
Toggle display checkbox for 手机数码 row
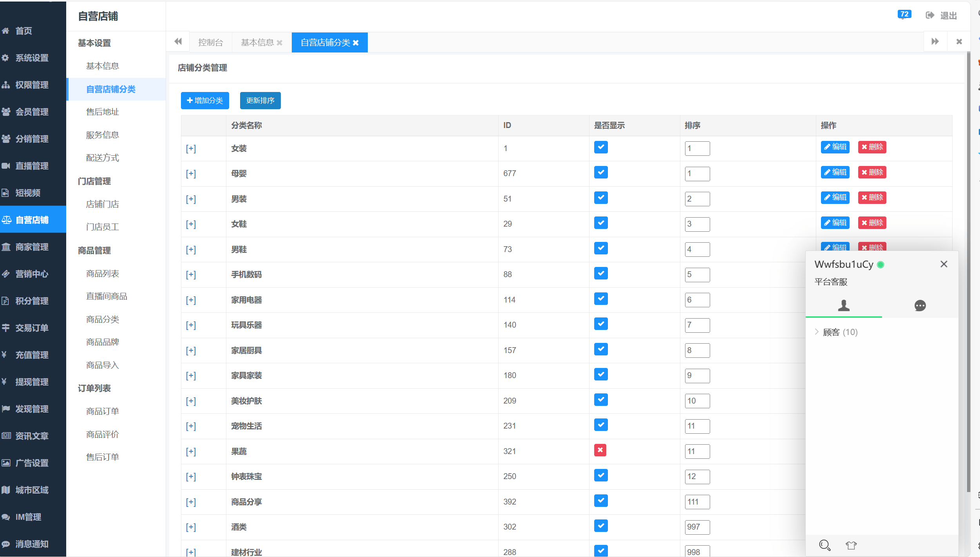[x=600, y=273]
